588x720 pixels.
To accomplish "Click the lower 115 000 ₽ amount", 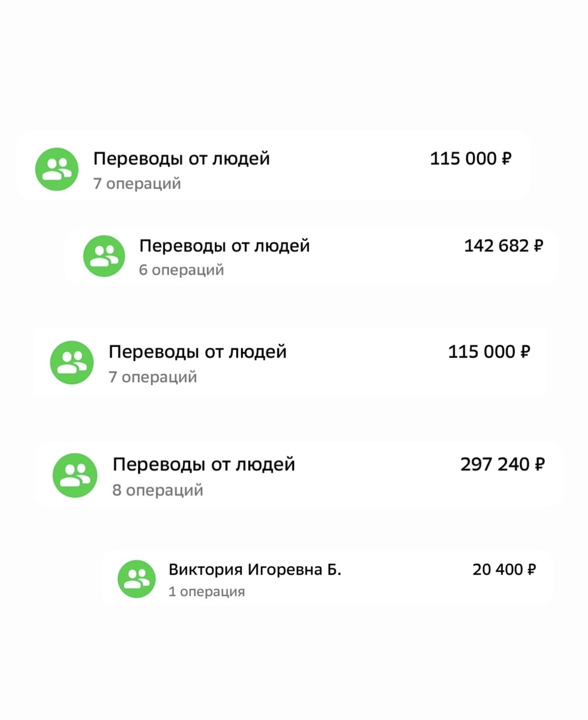I will click(489, 352).
